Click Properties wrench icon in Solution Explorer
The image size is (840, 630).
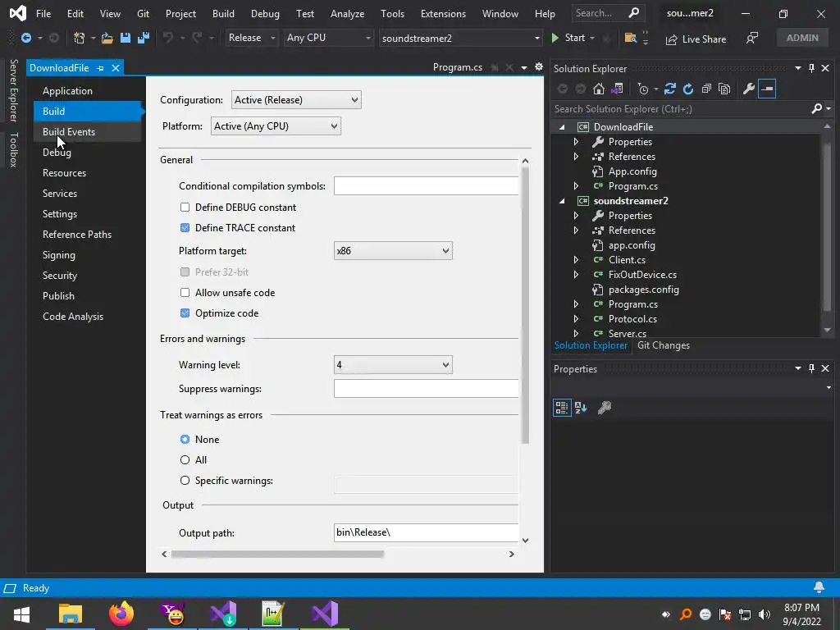click(x=749, y=89)
